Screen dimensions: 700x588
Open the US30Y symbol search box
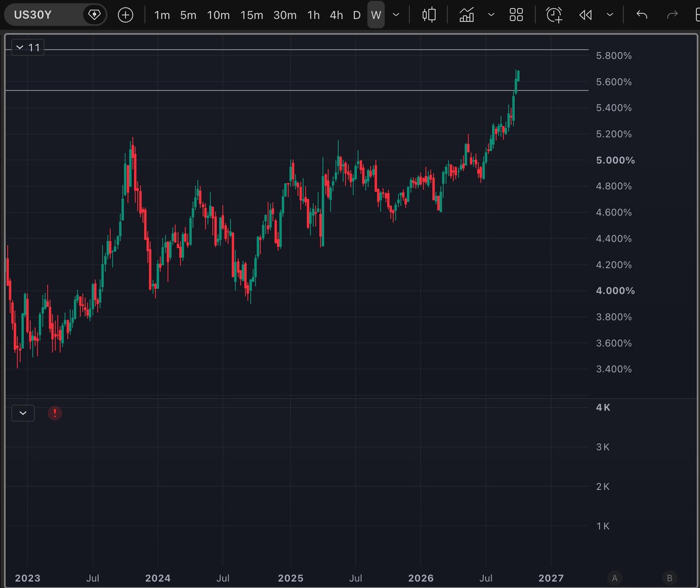coord(55,15)
